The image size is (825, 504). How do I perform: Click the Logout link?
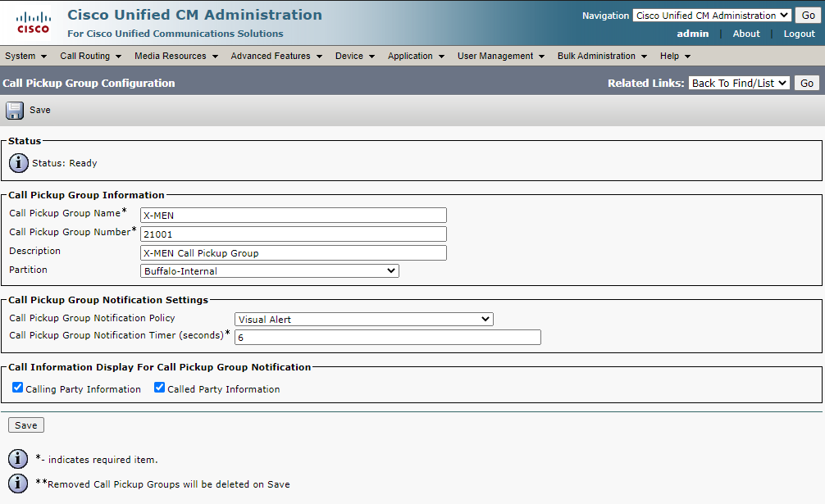pyautogui.click(x=799, y=34)
